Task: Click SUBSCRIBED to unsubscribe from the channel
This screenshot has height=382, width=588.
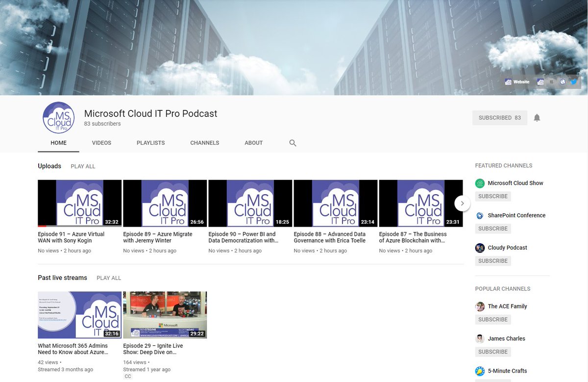Action: [500, 118]
